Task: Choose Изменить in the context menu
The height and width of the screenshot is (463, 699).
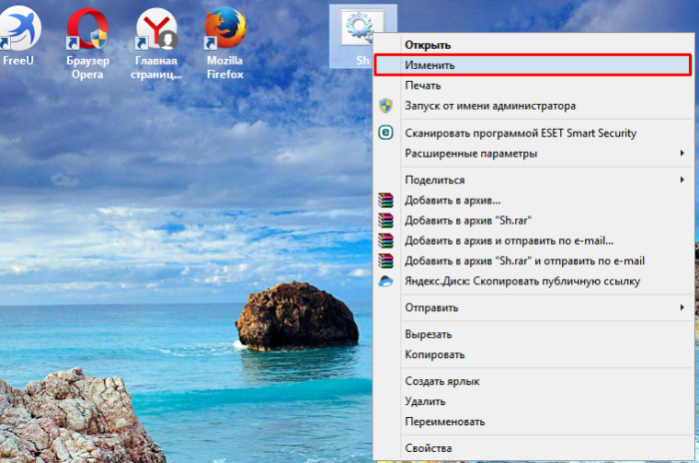Action: tap(533, 65)
